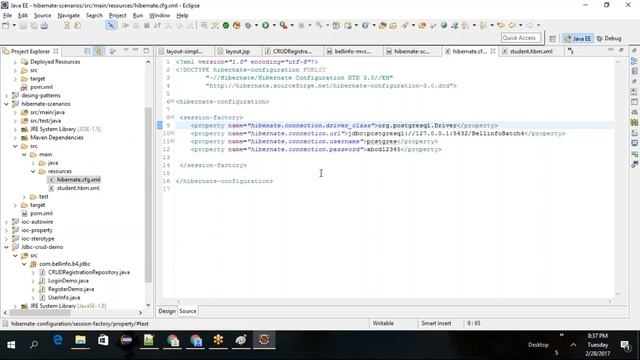Select the Java EE perspective button
Screen dimensions: 640x360
coord(578,38)
